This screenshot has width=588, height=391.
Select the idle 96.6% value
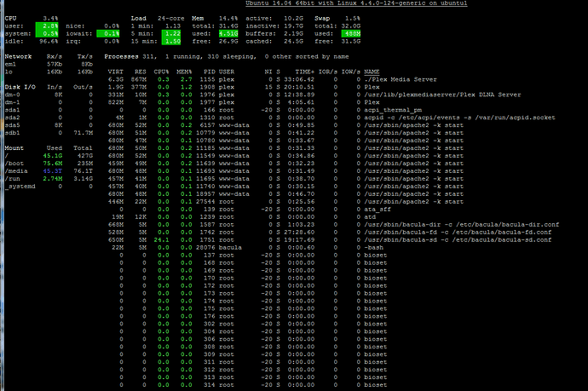49,41
